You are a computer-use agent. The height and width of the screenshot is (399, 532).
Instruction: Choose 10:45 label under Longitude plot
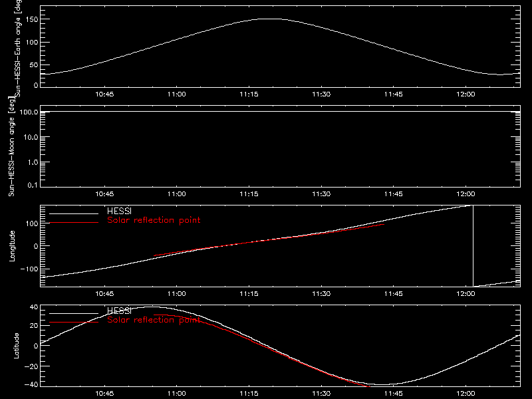pyautogui.click(x=104, y=294)
